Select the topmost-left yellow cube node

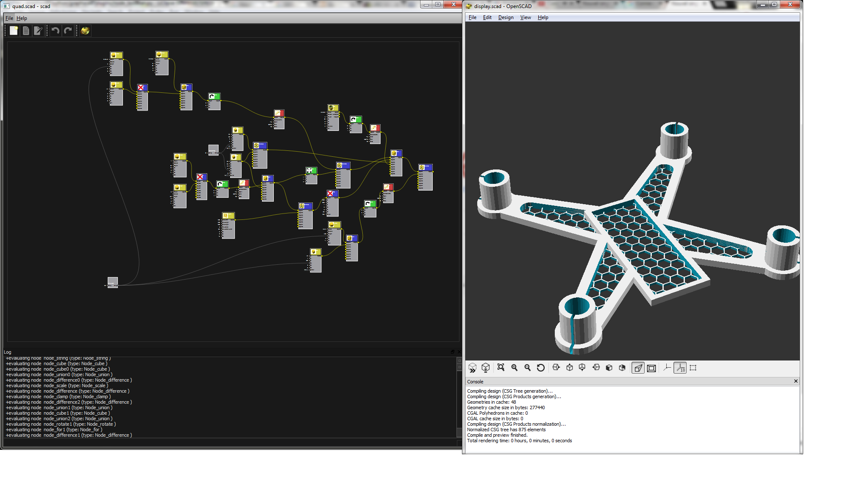tap(116, 64)
